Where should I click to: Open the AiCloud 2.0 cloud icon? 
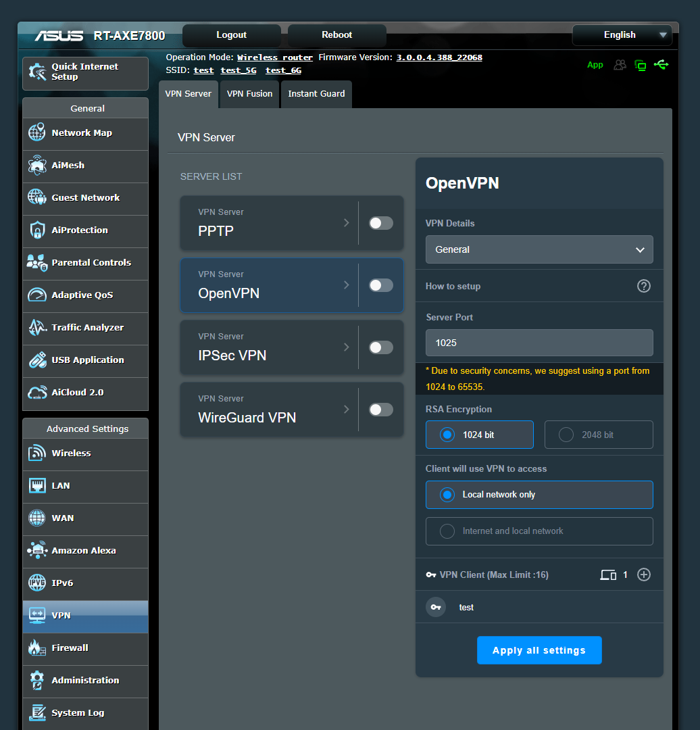[36, 393]
